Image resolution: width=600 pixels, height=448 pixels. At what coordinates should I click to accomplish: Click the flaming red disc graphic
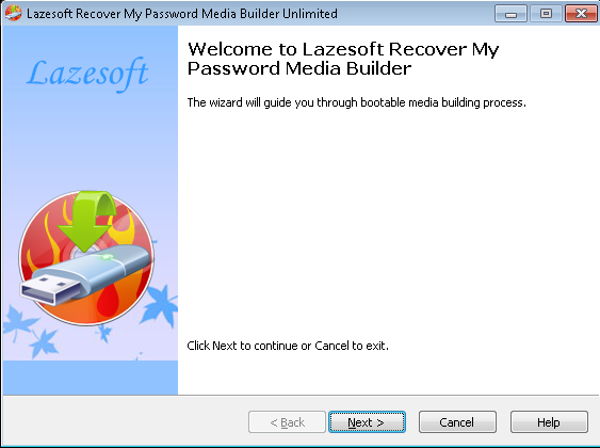click(87, 259)
